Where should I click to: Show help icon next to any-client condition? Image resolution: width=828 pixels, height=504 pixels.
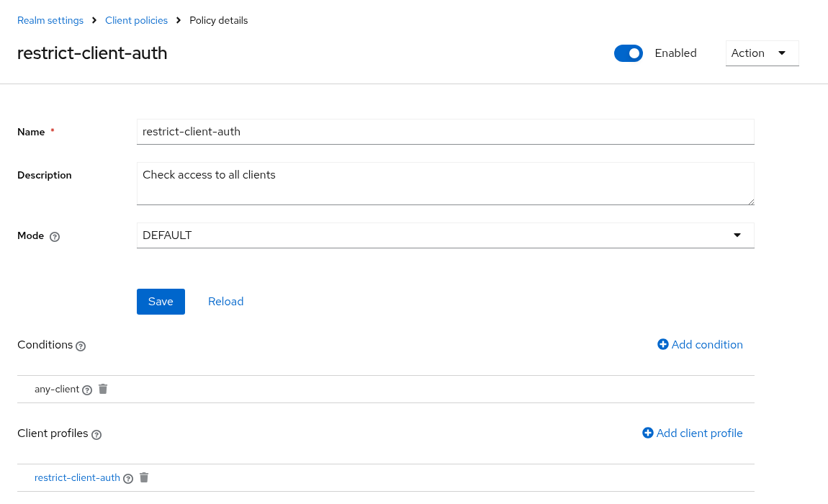pyautogui.click(x=87, y=390)
